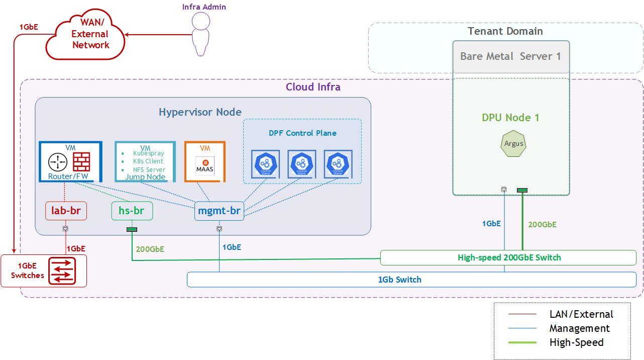Click the 1Gb Switch bar
Image resolution: width=644 pixels, height=360 pixels.
pyautogui.click(x=399, y=280)
